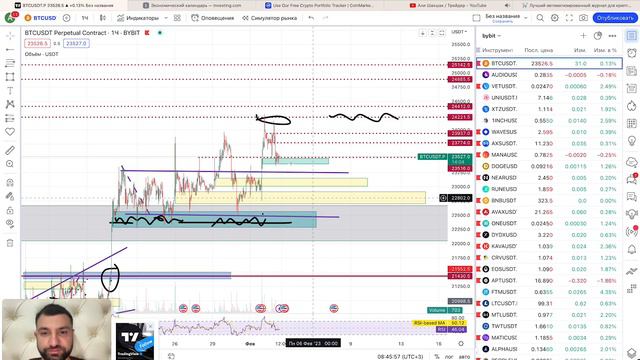Sort watchlist by Изм. в % column

click(x=605, y=50)
